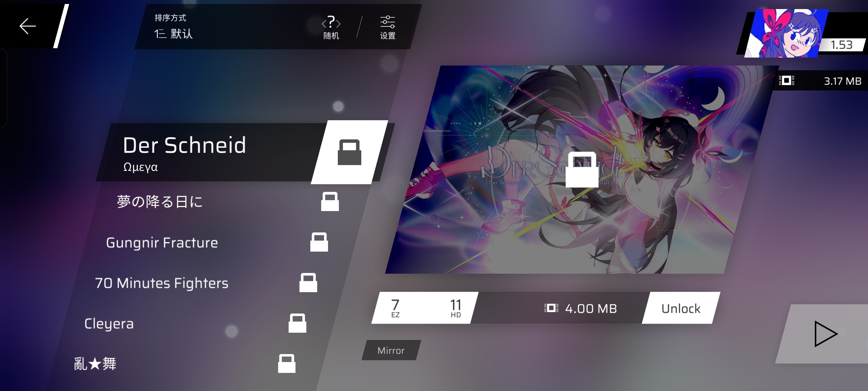
Task: Select the EZ 7 difficulty
Action: tap(395, 308)
